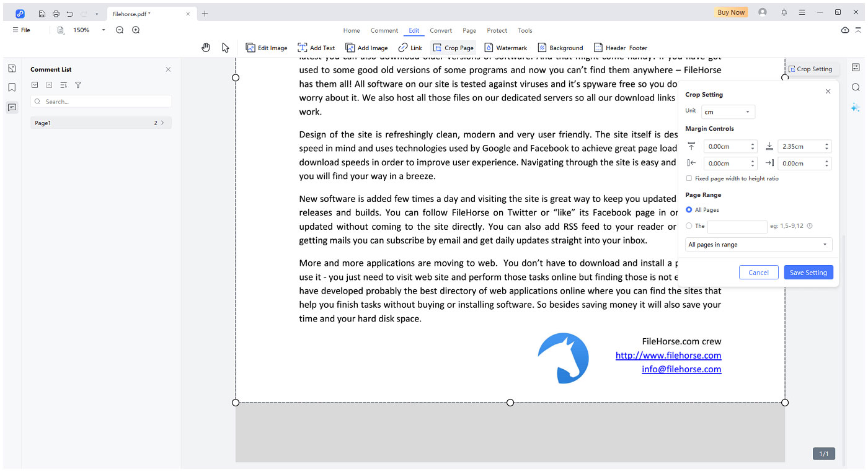Select the Hand pan tool

206,48
